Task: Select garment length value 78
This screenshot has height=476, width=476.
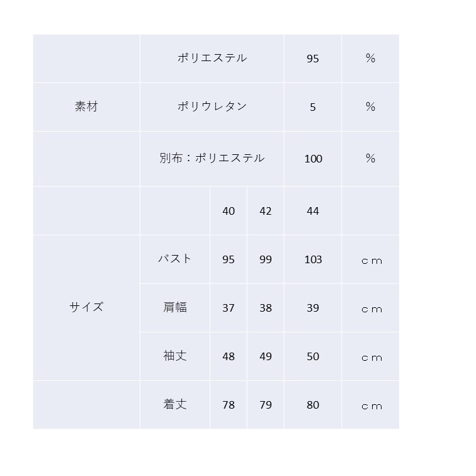Action: [x=229, y=405]
